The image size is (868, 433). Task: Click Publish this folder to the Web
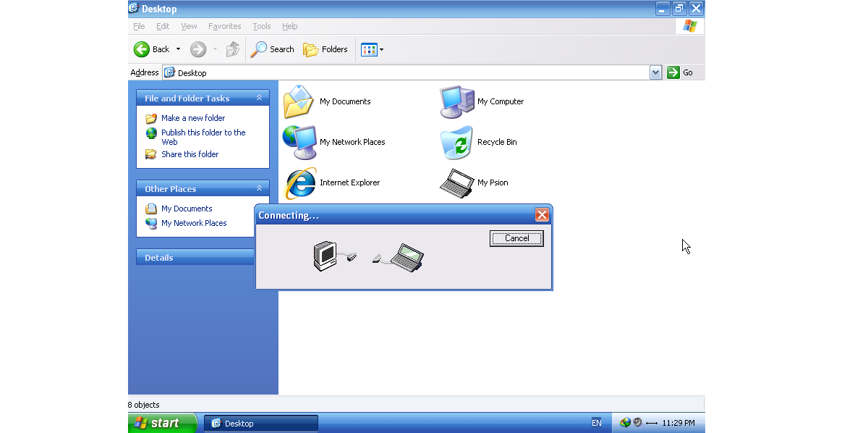pos(203,137)
